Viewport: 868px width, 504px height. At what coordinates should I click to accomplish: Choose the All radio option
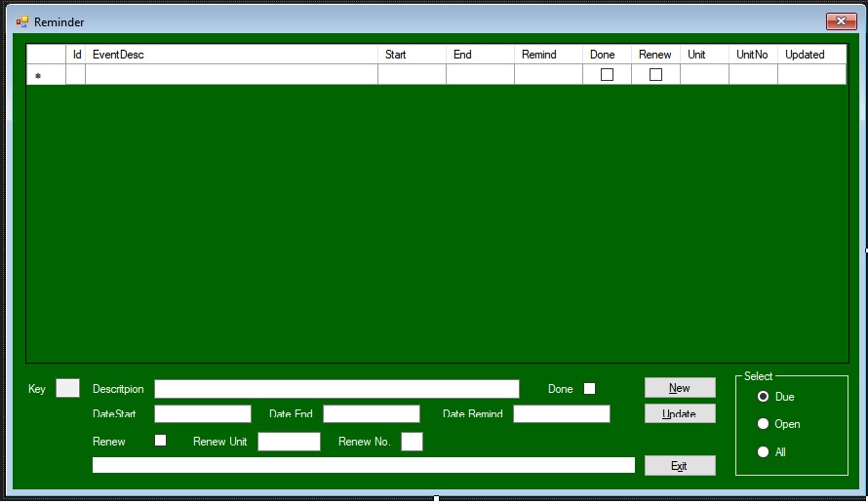764,451
